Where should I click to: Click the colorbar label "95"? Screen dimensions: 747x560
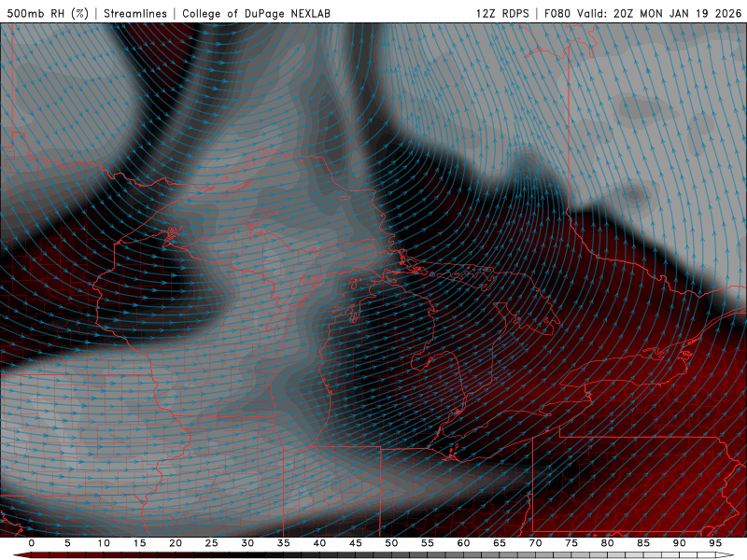[x=715, y=543]
